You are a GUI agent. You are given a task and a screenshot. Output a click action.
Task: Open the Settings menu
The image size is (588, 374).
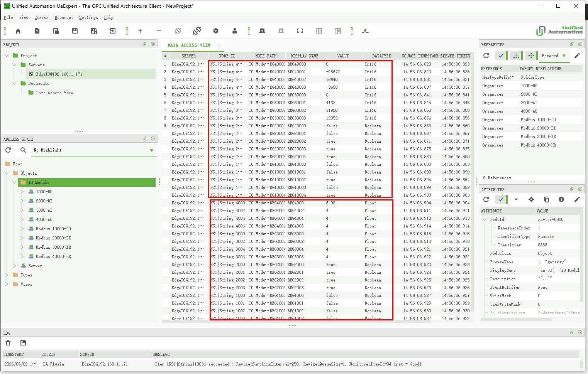coord(88,17)
